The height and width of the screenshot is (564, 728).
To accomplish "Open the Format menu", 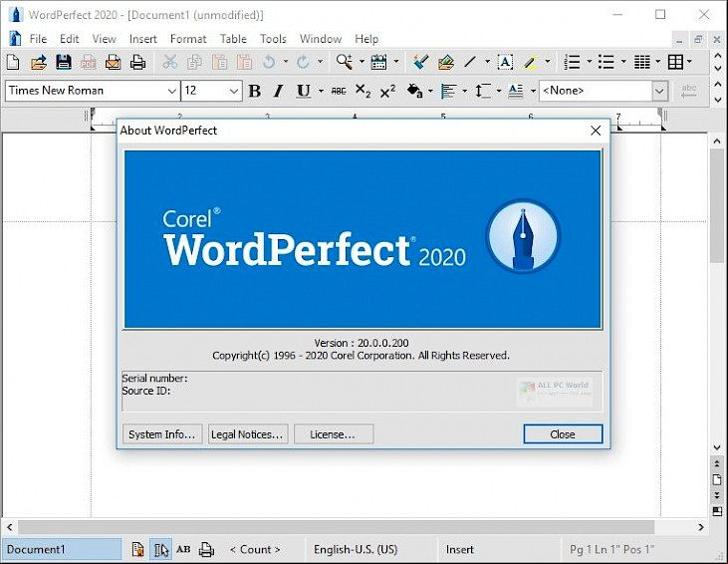I will [188, 39].
